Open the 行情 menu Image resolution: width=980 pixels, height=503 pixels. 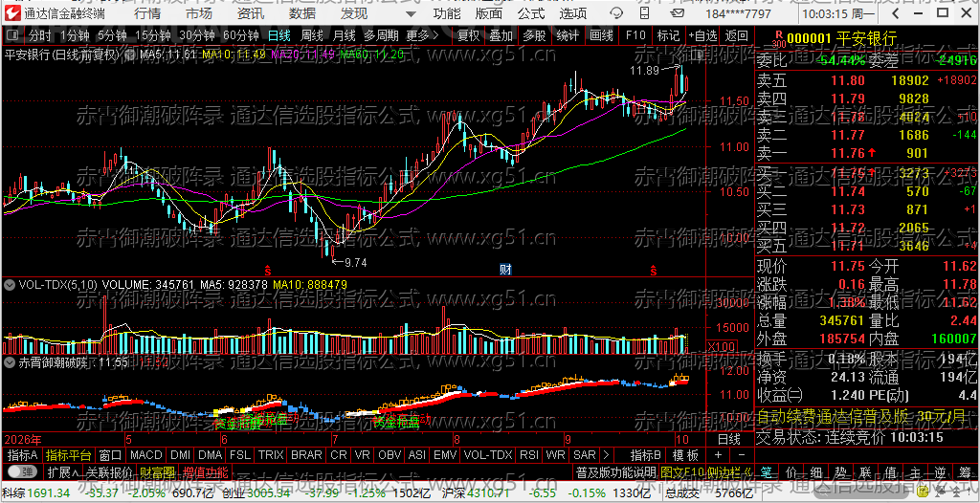pyautogui.click(x=147, y=13)
